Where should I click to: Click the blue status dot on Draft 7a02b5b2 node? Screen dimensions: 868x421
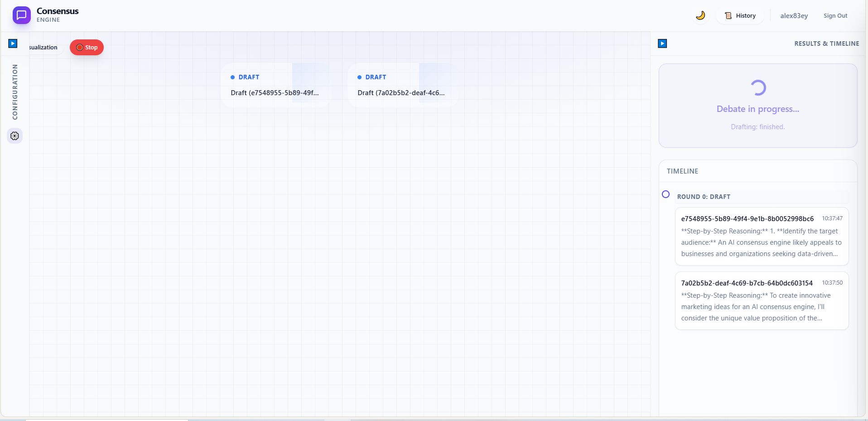coord(360,77)
